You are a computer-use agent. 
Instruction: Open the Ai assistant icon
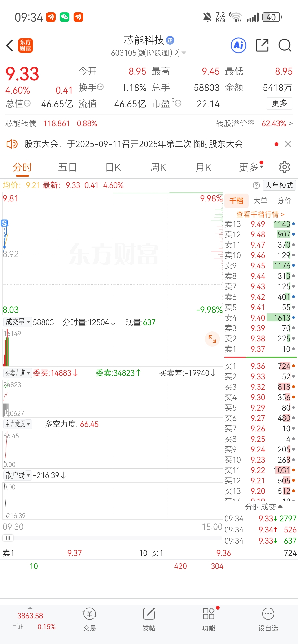coord(238,45)
